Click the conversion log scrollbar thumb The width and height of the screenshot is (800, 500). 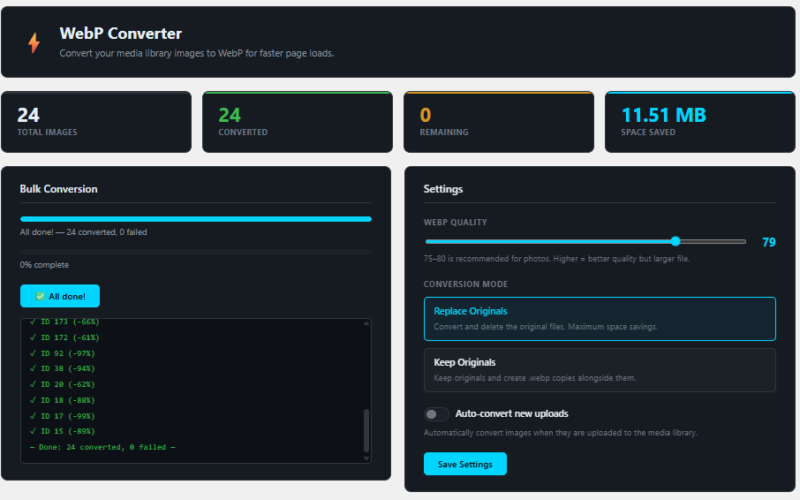click(366, 430)
